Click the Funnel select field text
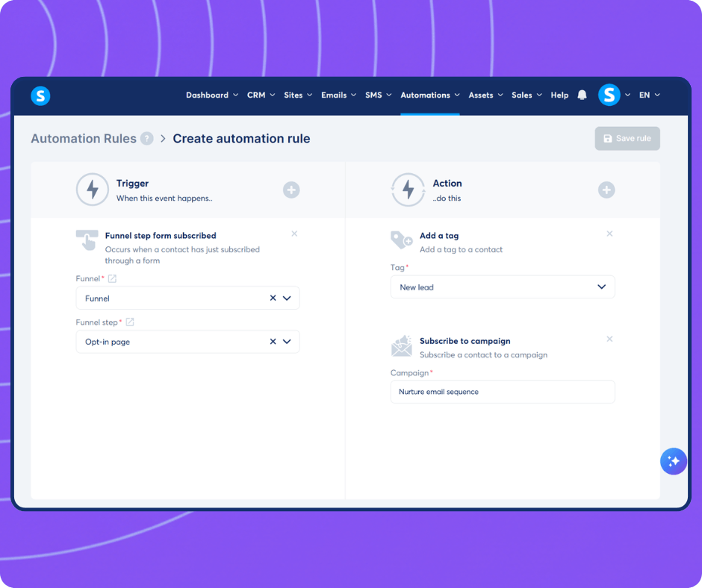 coord(97,298)
